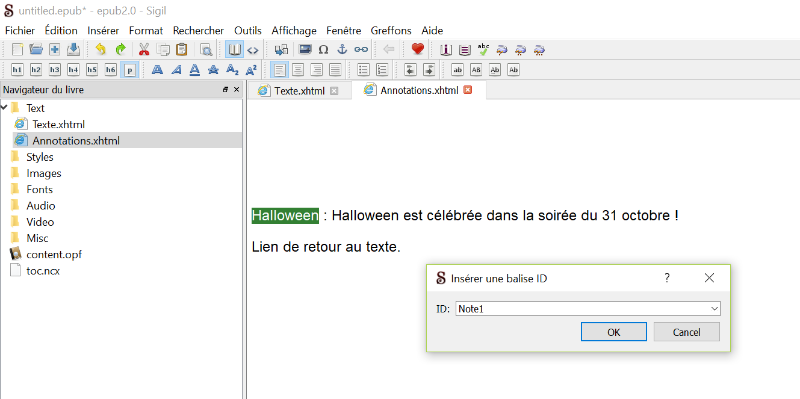Select content.opf in the Book Browser
Screen dimensions: 800x399
tap(54, 254)
